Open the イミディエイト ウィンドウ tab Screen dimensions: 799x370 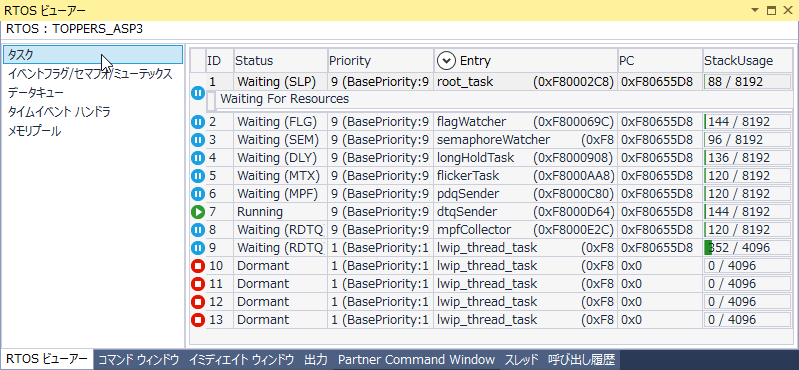(x=242, y=360)
